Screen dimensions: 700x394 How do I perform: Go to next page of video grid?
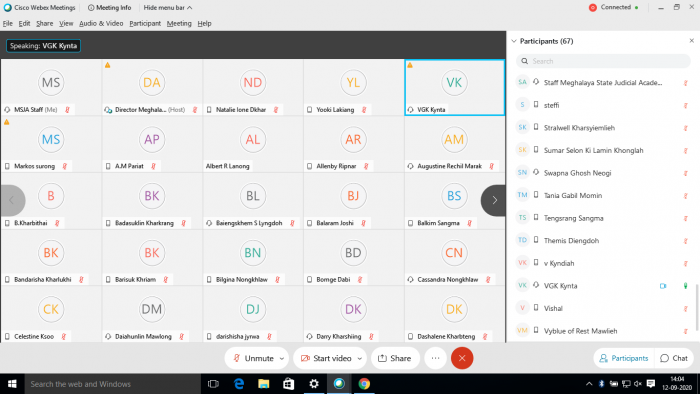[x=494, y=200]
